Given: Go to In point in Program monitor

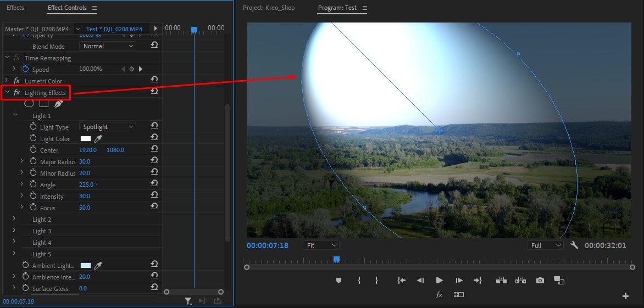Looking at the screenshot, I should pyautogui.click(x=401, y=281).
